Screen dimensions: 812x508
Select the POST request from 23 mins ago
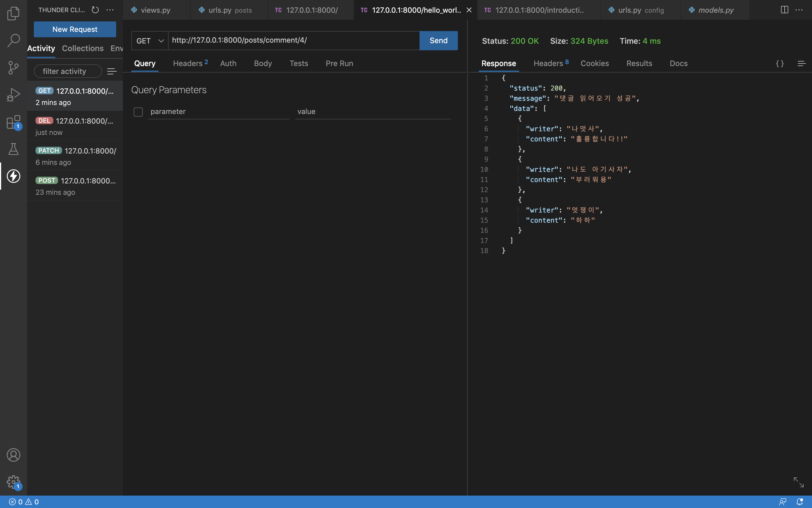75,186
